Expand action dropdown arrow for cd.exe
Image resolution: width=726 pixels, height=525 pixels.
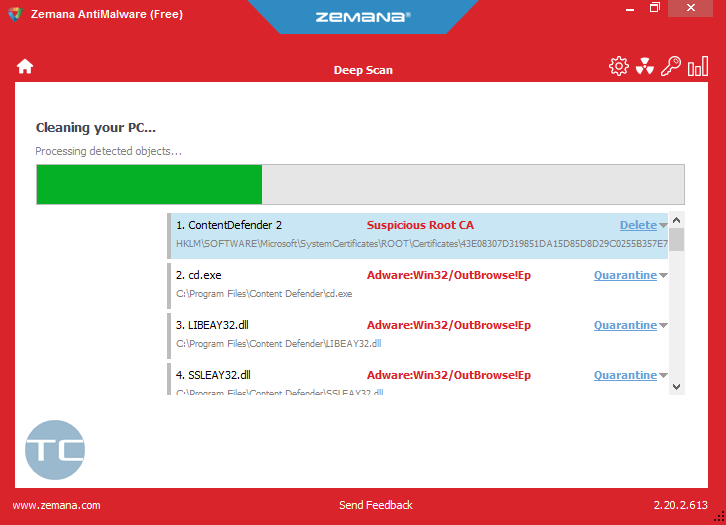pyautogui.click(x=663, y=275)
